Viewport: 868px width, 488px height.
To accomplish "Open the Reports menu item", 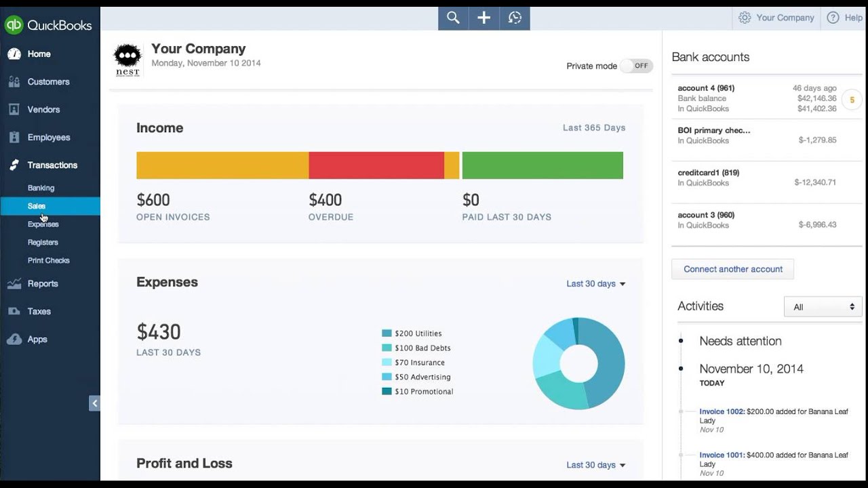I will [x=43, y=283].
